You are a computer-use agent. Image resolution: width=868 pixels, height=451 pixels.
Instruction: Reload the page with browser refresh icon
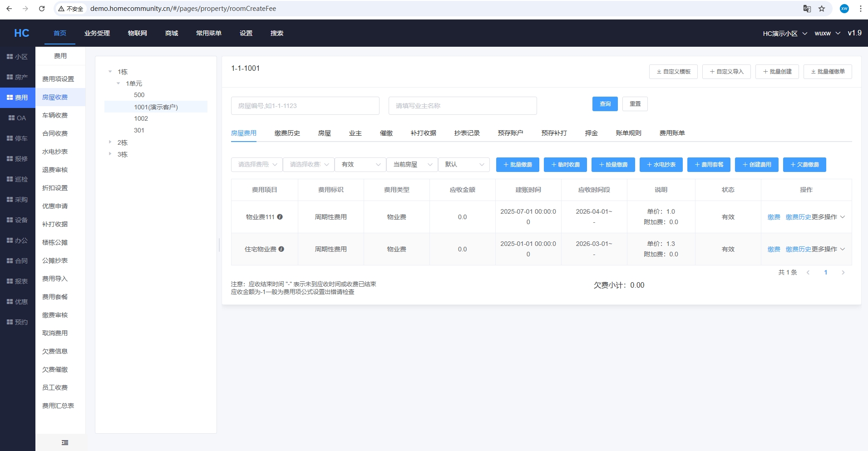click(42, 9)
